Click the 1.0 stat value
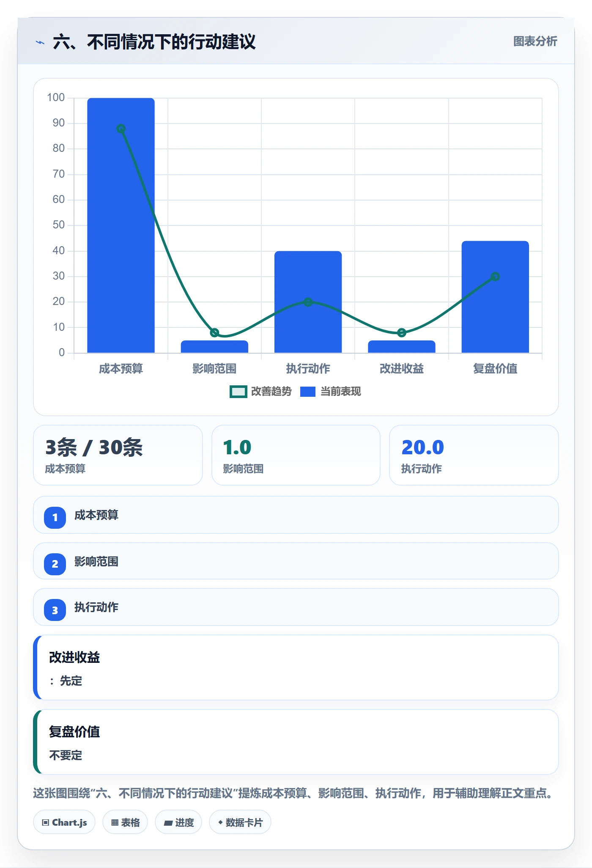592x868 pixels. click(237, 448)
